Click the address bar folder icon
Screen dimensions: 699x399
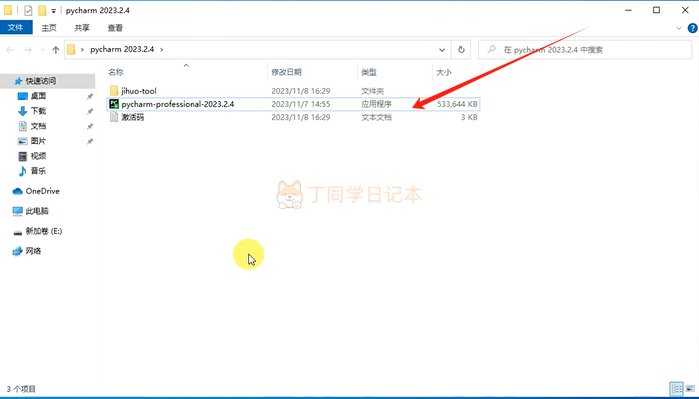coord(71,49)
